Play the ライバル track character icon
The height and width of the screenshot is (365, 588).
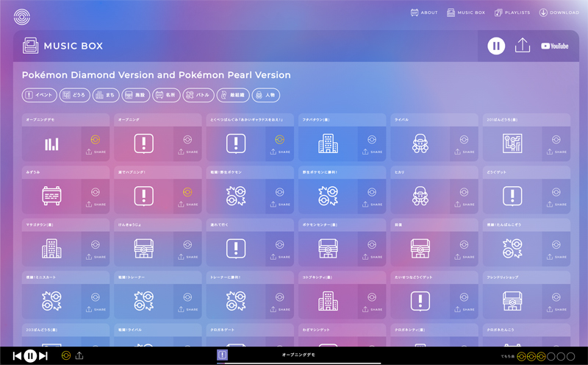(x=420, y=144)
